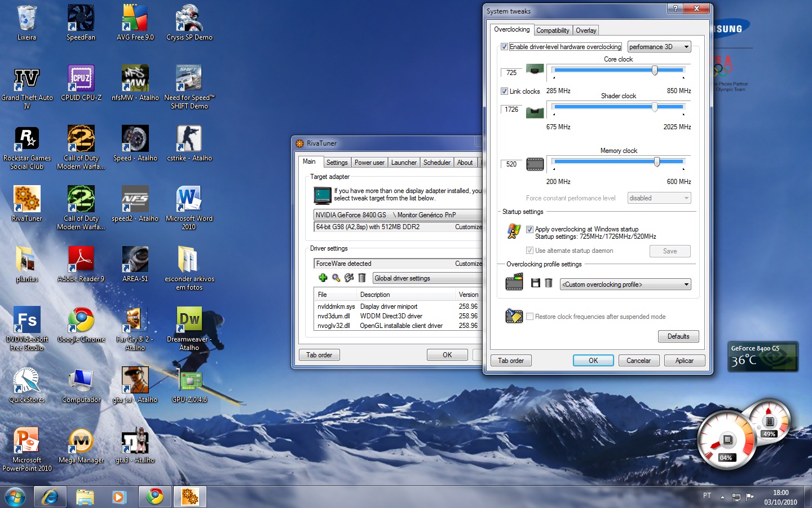Click the Tab order button in RivaTuner window
The height and width of the screenshot is (508, 812).
pos(319,355)
